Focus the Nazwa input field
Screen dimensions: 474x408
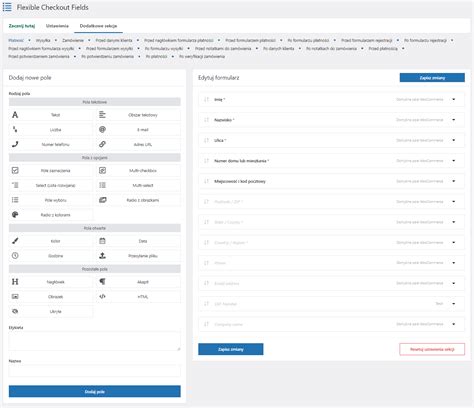point(95,371)
